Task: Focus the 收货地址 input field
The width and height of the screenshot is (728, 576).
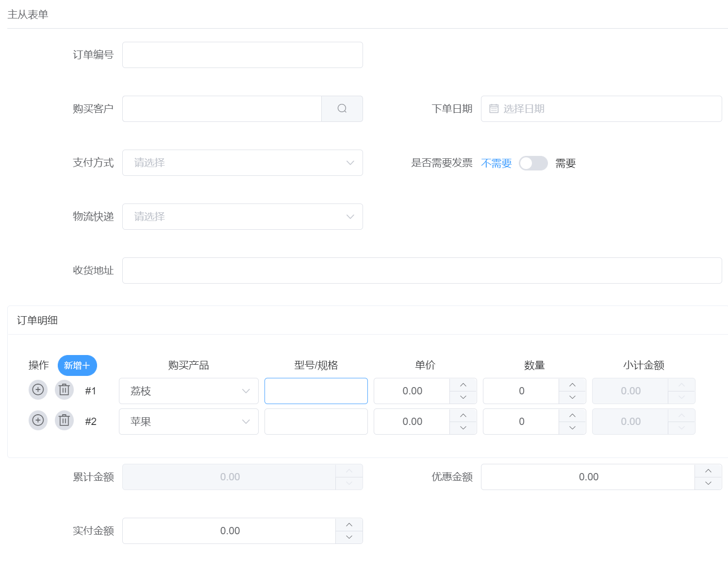Action: 422,271
